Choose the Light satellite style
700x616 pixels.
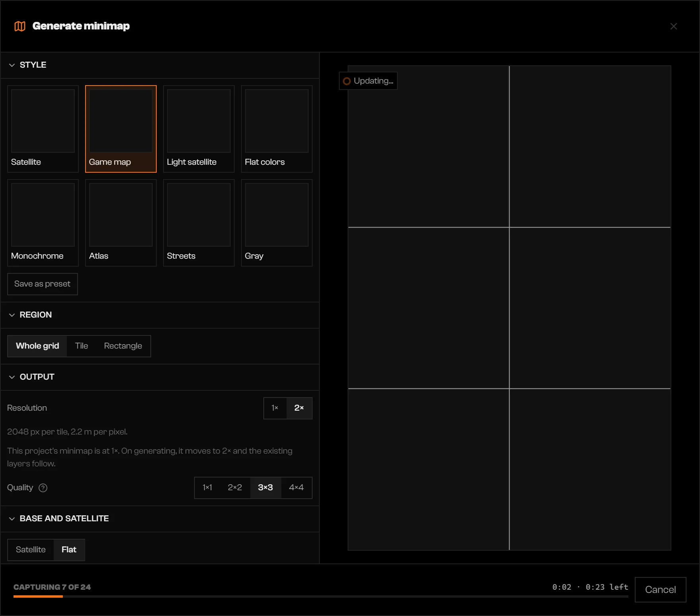[x=199, y=129]
